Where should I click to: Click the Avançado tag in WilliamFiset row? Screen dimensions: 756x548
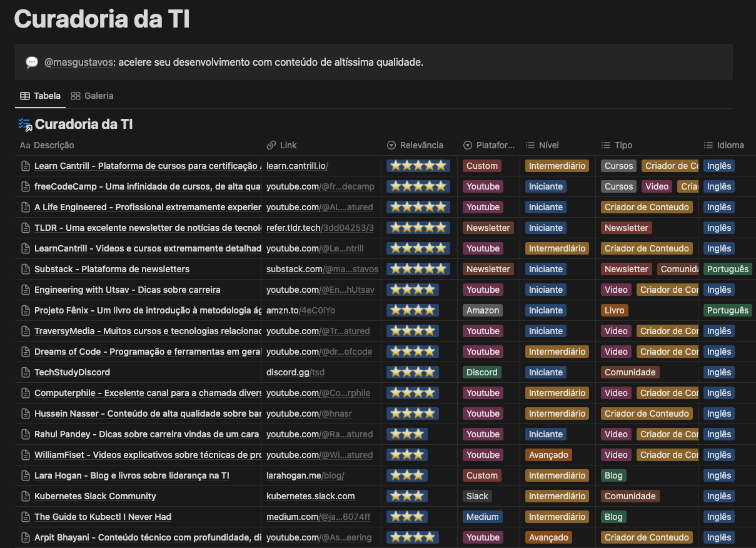(x=548, y=455)
